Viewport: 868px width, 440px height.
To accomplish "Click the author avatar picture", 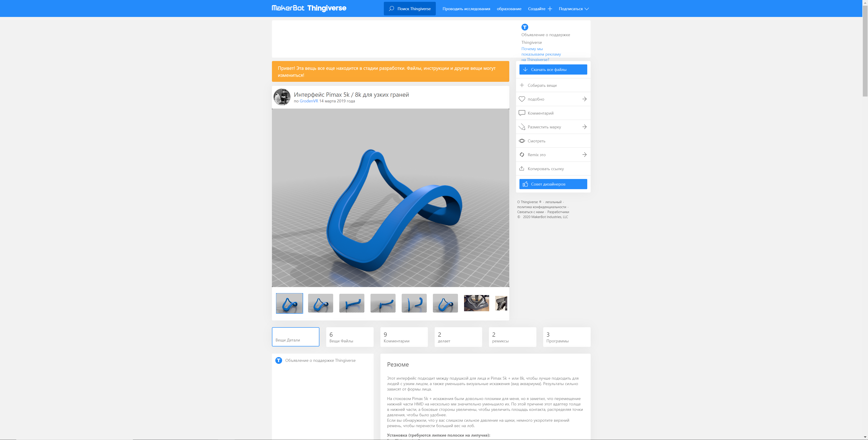I will (x=282, y=97).
